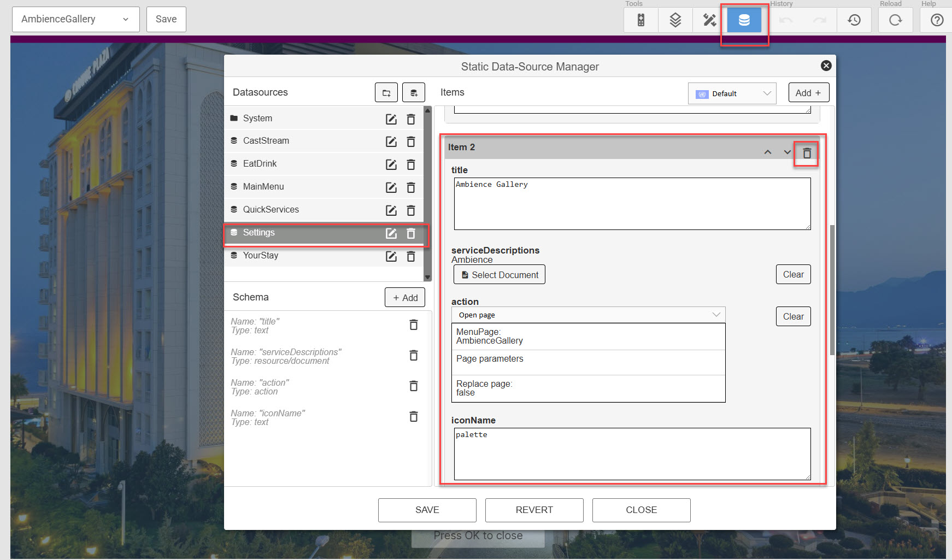952x560 pixels.
Task: Open the data-source manager database icon
Action: 744,20
